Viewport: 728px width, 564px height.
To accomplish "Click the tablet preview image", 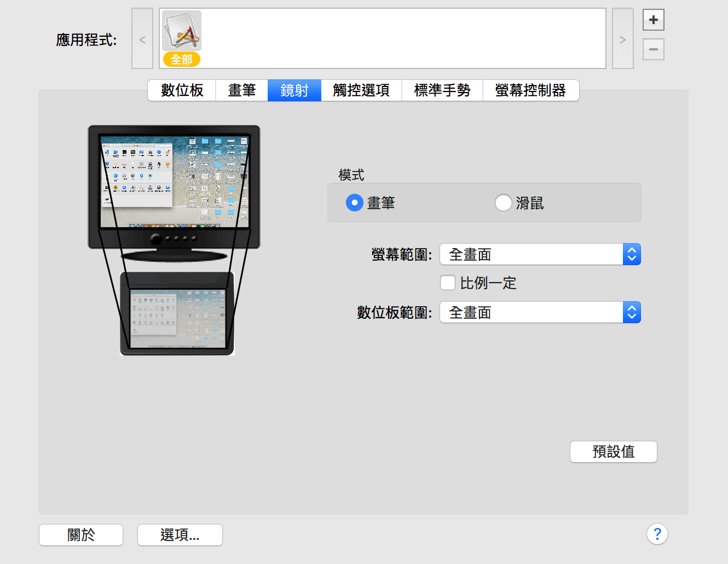I will point(177,314).
